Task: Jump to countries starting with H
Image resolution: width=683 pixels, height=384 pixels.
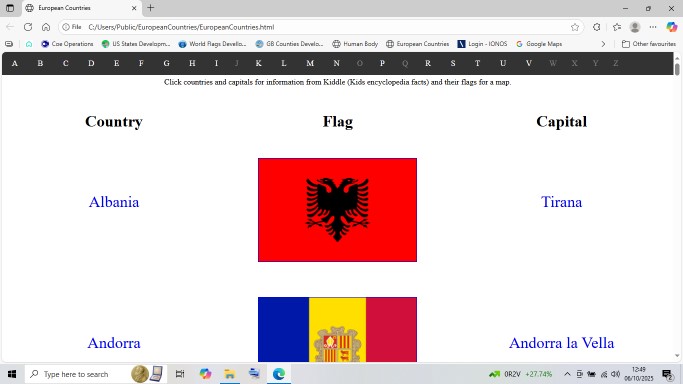Action: click(192, 63)
